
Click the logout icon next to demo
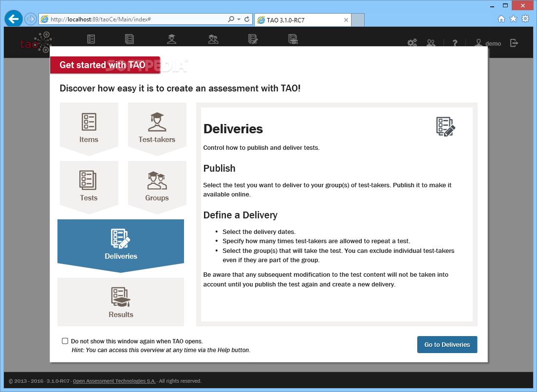(x=514, y=43)
